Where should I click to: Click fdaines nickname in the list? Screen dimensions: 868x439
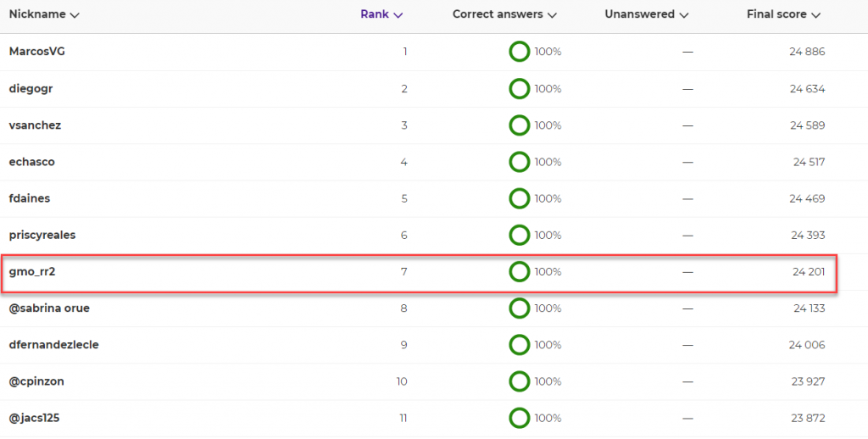pos(30,198)
